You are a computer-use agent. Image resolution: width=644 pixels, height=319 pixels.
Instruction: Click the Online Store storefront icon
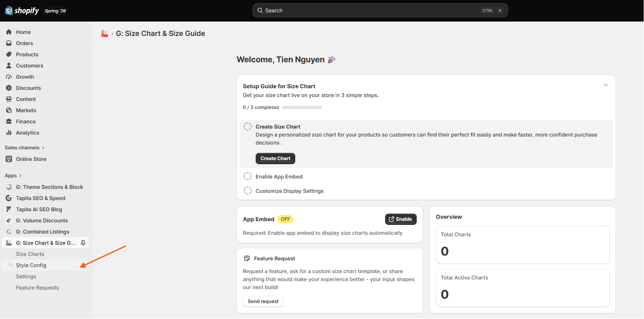(9, 159)
